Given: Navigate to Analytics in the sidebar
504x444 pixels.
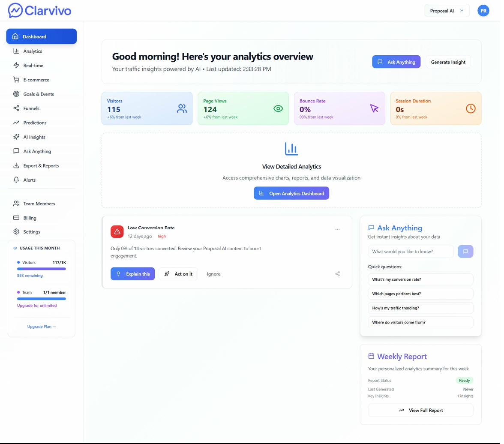Looking at the screenshot, I should coord(30,51).
